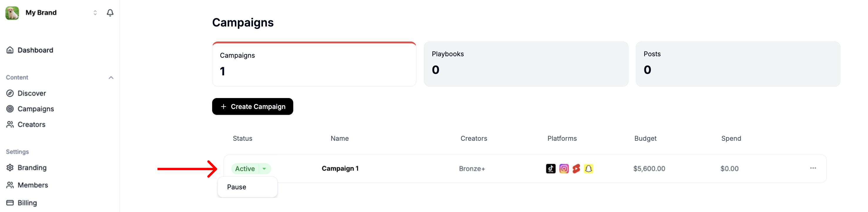Collapse the Content section chevron
The height and width of the screenshot is (212, 868).
coord(111,78)
